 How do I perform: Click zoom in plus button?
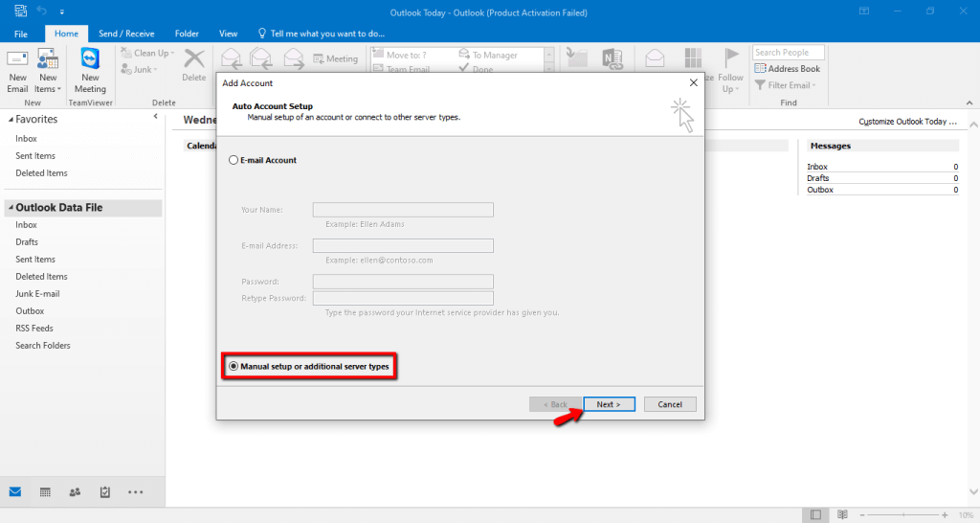coord(945,515)
